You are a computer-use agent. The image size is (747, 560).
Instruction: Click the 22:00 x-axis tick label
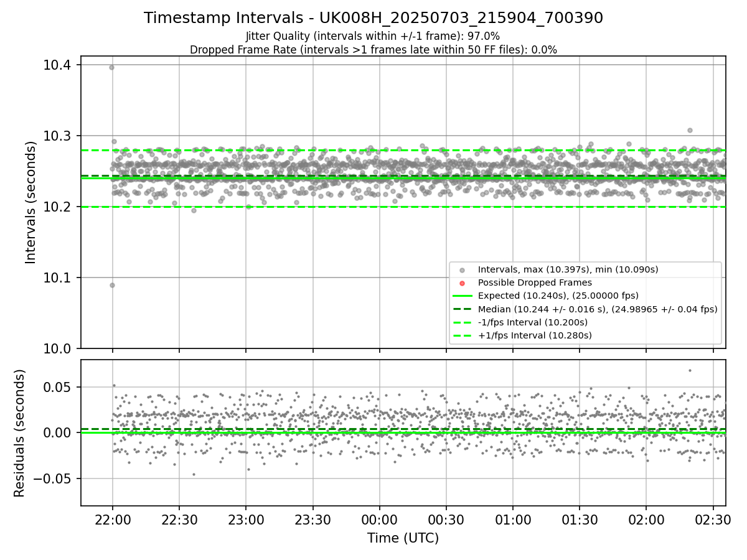click(x=113, y=519)
